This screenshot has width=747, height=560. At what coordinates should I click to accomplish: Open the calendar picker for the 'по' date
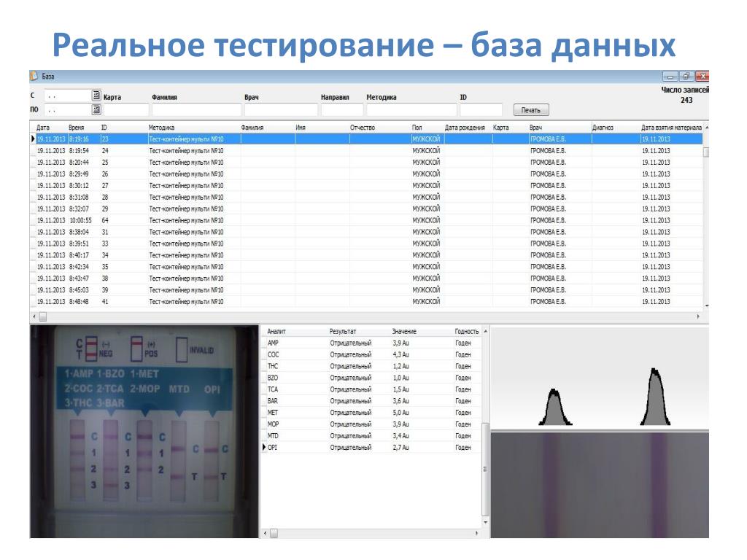[x=96, y=109]
